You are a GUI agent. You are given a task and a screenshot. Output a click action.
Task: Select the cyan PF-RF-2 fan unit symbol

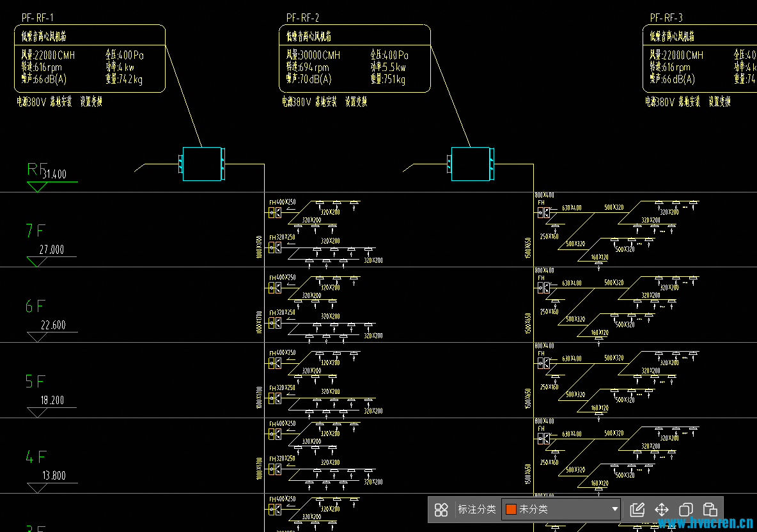click(472, 164)
